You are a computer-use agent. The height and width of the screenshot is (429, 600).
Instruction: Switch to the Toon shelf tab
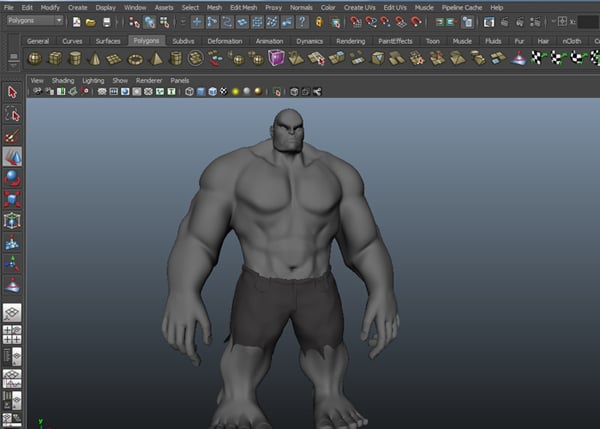coord(433,41)
